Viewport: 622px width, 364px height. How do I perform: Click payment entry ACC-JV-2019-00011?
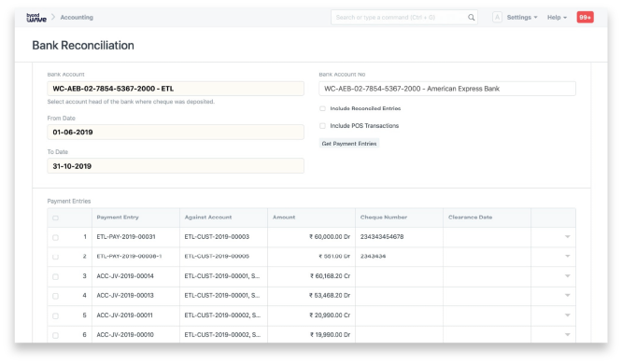point(125,315)
